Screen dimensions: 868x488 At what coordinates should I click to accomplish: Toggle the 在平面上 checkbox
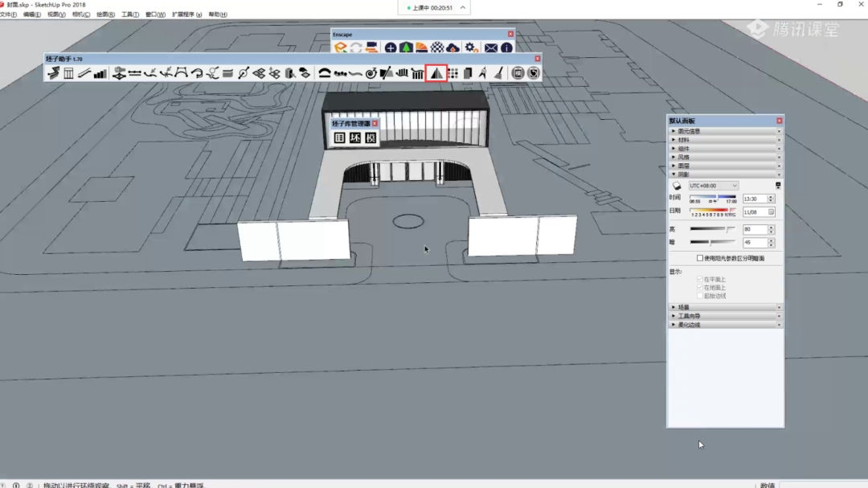pos(700,279)
